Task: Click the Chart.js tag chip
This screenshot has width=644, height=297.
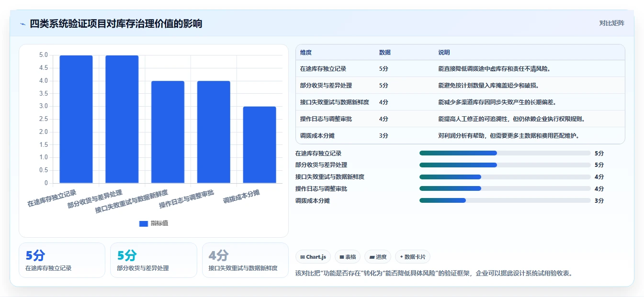Action: pos(313,257)
